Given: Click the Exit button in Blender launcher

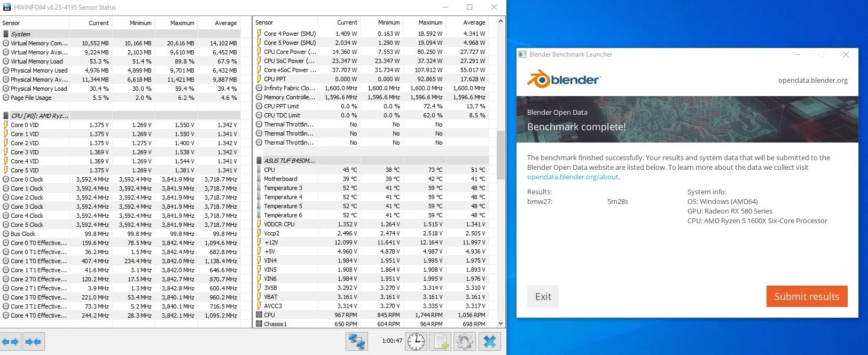Looking at the screenshot, I should point(543,296).
